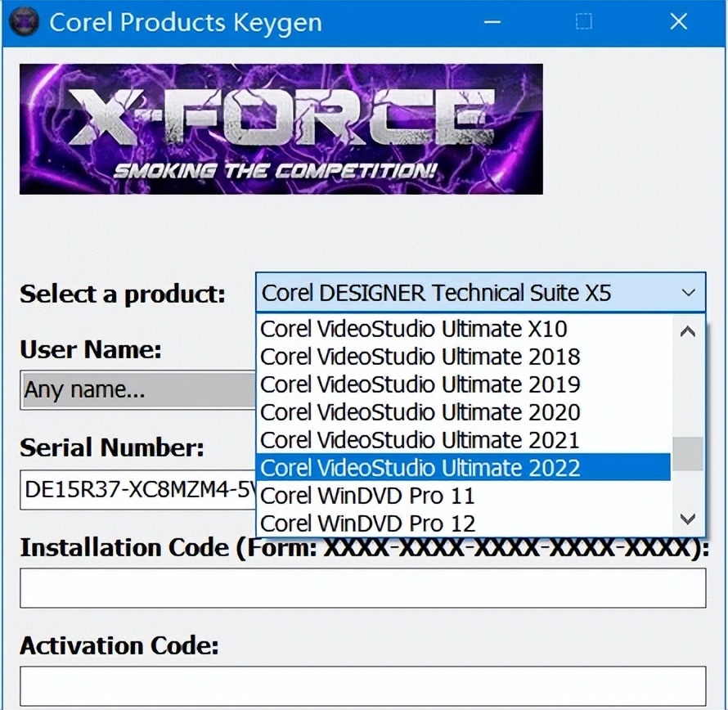This screenshot has width=728, height=710.
Task: Click the Activation Code text field
Action: point(362,685)
